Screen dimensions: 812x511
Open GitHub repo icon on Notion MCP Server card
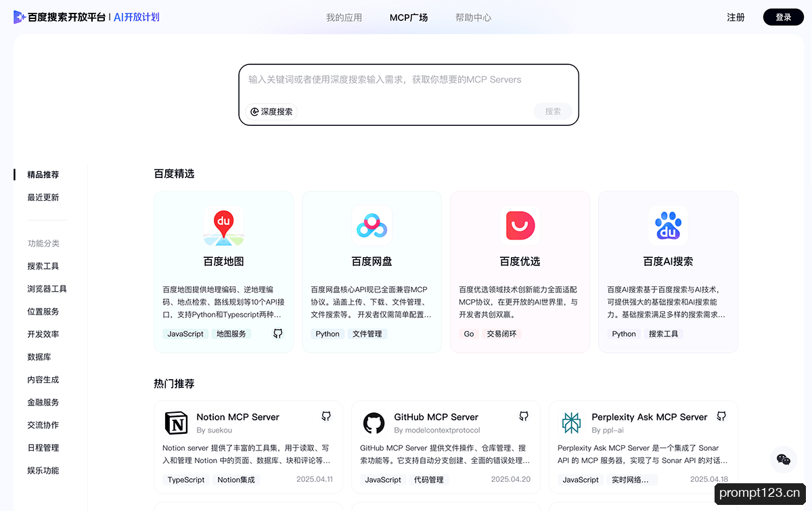[x=326, y=416]
